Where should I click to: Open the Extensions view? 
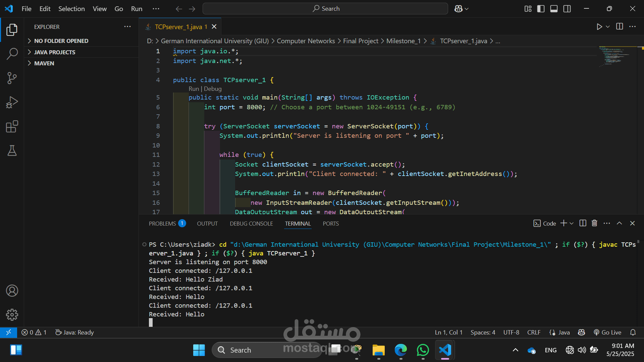pos(12,127)
